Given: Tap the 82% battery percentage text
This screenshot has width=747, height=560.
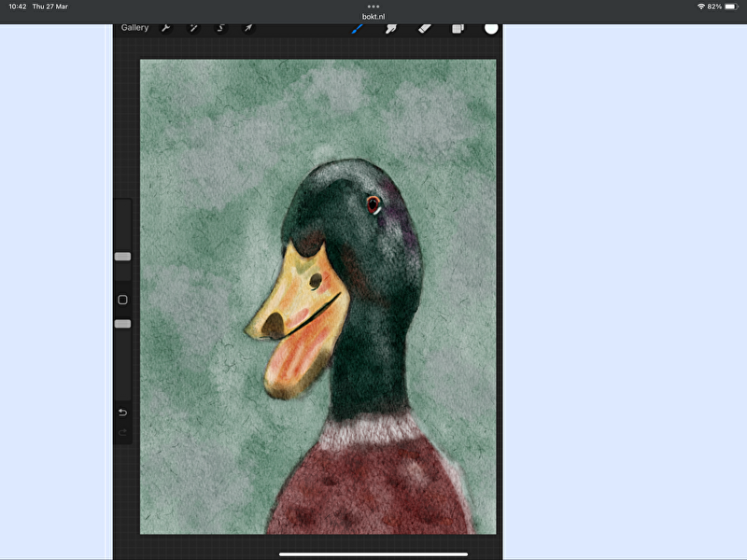Looking at the screenshot, I should (714, 7).
